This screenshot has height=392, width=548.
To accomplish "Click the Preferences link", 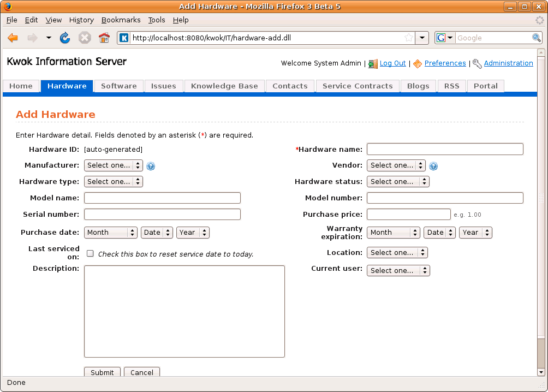I will [445, 63].
